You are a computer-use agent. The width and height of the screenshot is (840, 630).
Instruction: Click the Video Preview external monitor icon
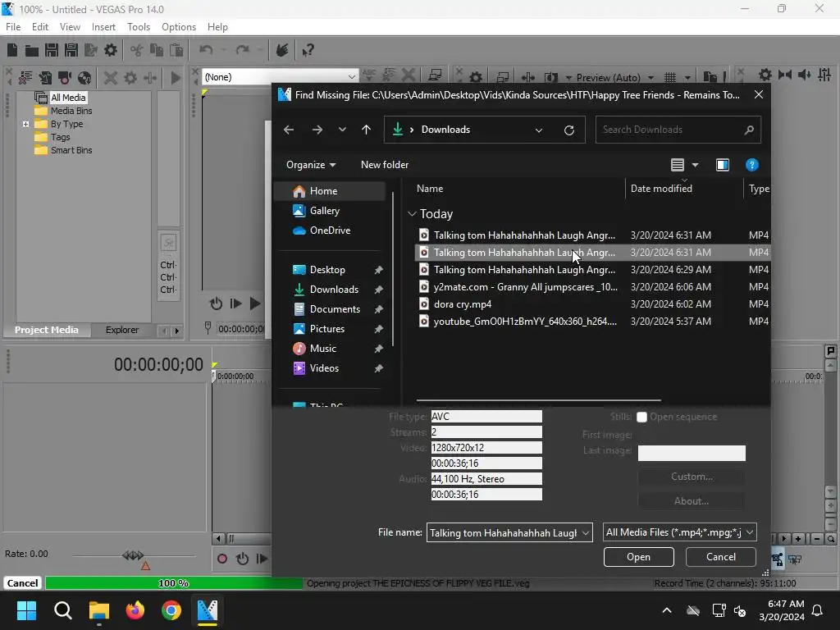pos(503,77)
